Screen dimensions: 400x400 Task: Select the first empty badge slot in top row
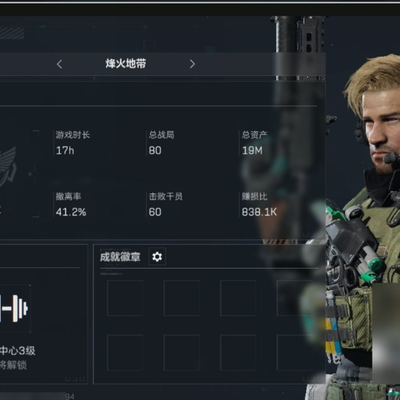pyautogui.click(x=125, y=298)
